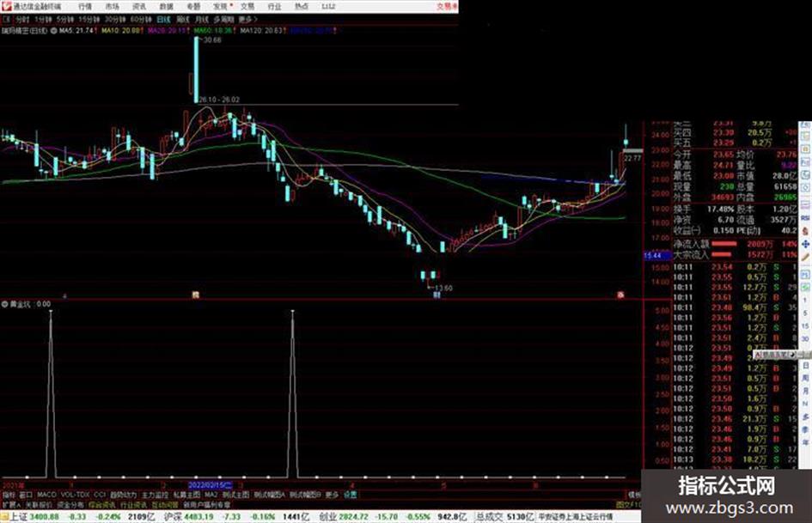
Task: Click the 上证 index value in the status bar
Action: [44, 517]
